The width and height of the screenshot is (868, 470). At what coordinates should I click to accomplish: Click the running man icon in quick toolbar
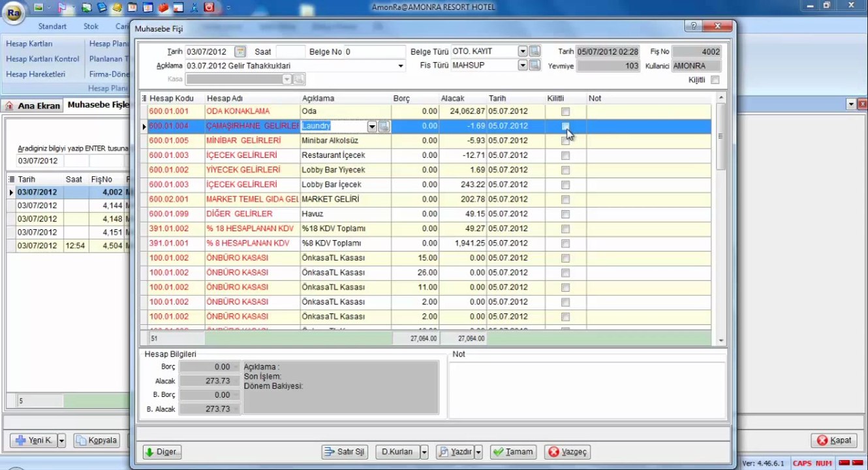click(x=194, y=8)
